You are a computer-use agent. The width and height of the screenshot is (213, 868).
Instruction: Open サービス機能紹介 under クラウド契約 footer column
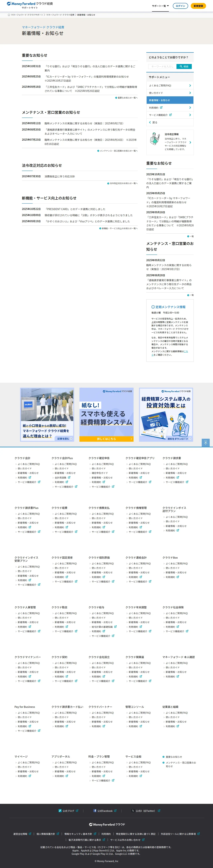coord(64,681)
